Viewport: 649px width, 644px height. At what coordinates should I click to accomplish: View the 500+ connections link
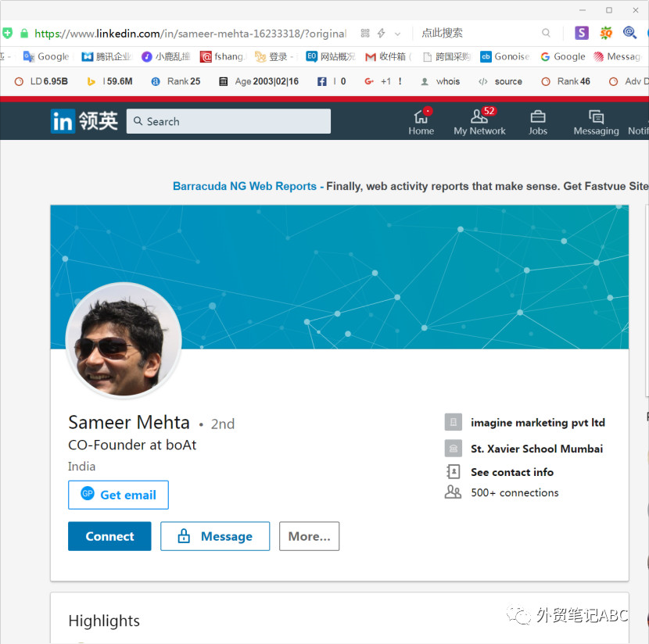(x=515, y=492)
